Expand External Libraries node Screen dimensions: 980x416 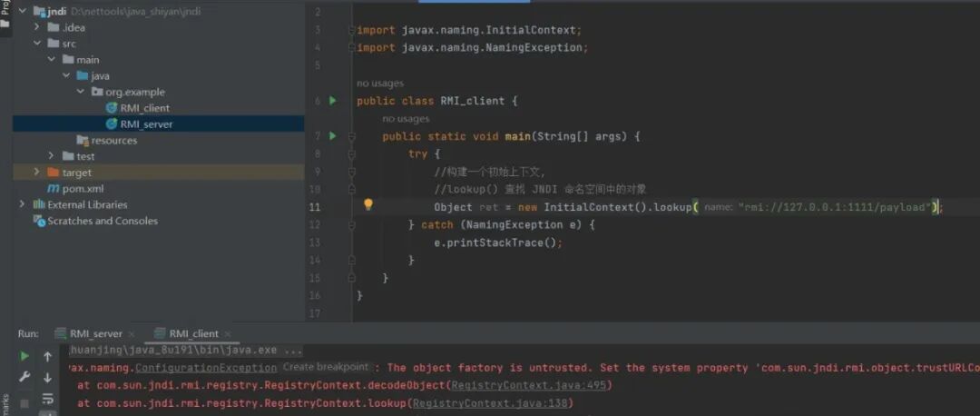click(x=23, y=204)
